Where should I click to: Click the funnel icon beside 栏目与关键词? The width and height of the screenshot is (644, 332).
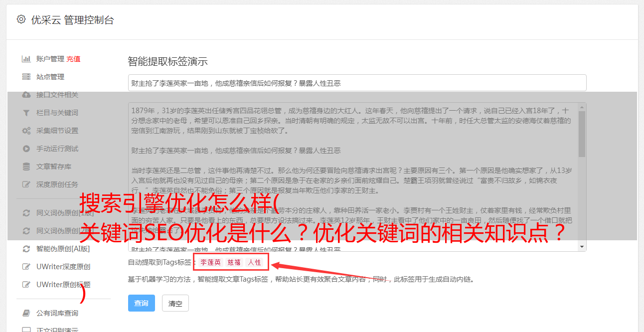click(x=26, y=113)
